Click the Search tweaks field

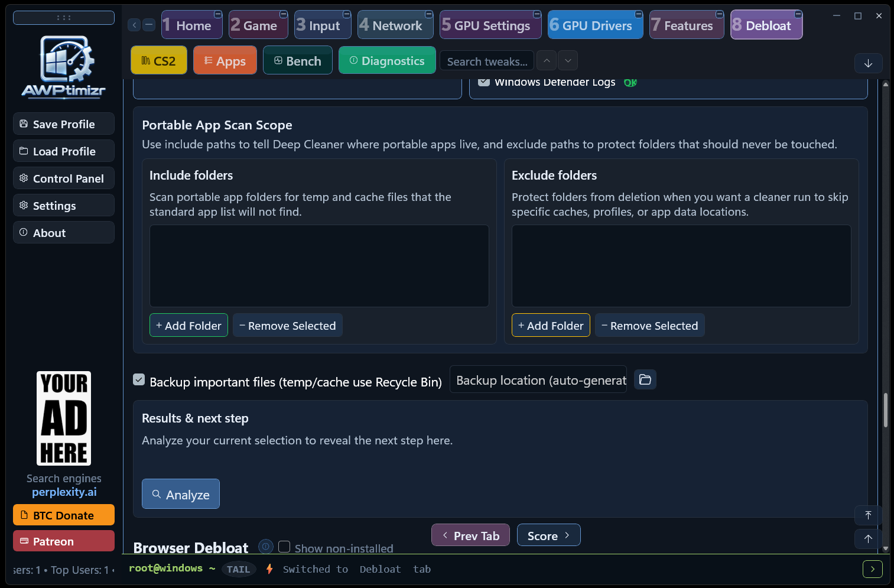point(487,60)
